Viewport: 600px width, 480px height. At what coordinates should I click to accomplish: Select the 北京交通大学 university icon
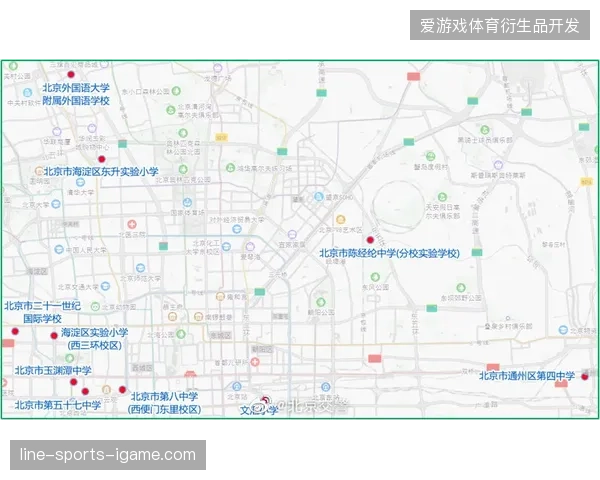106,286
